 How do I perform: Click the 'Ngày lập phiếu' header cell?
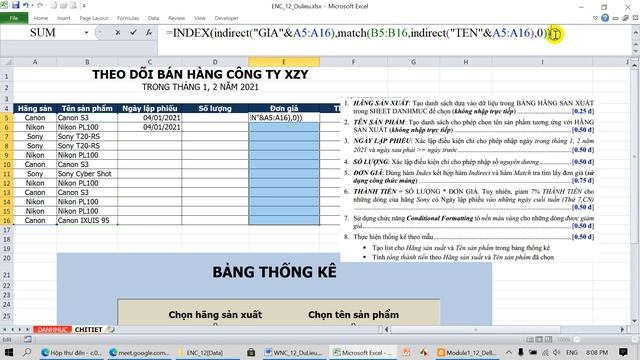point(150,108)
